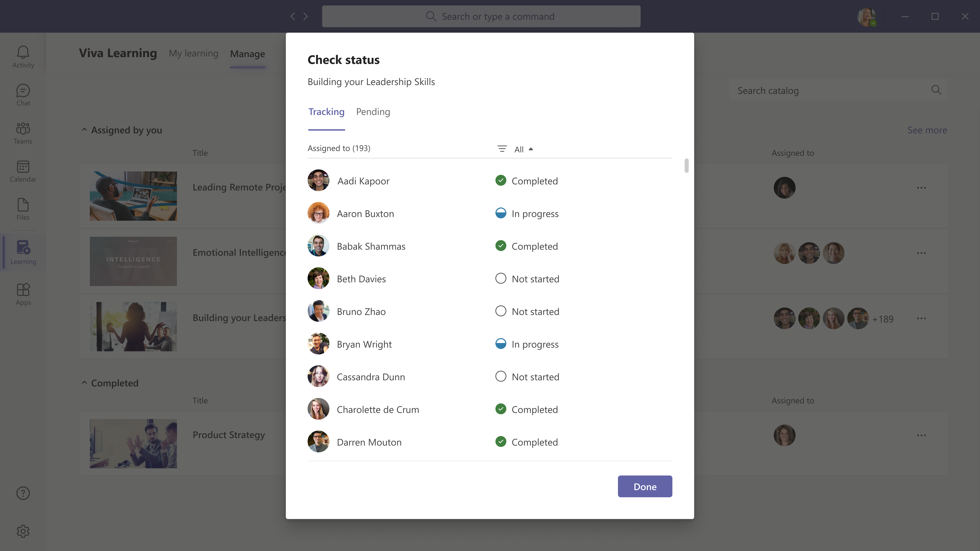This screenshot has height=551, width=980.
Task: Switch to the My learning tab
Action: click(194, 54)
